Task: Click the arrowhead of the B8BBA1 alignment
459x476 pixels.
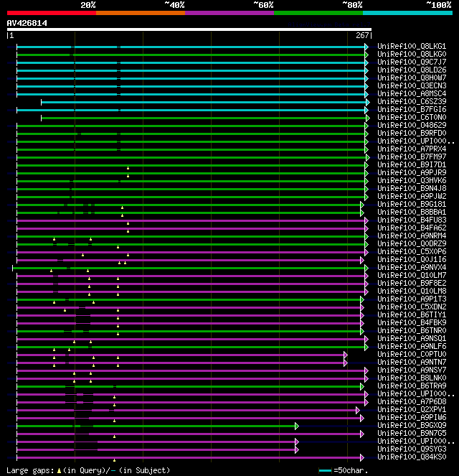Action: point(362,213)
